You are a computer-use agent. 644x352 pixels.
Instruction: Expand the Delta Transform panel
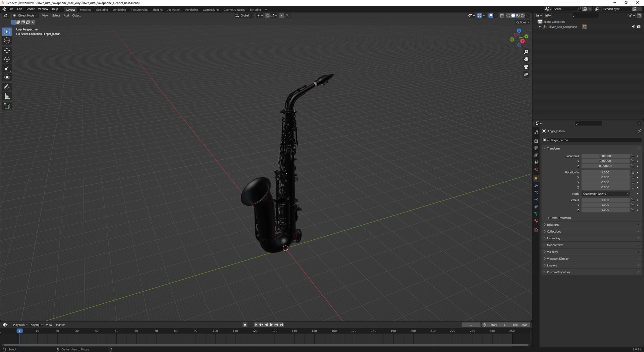pyautogui.click(x=560, y=218)
